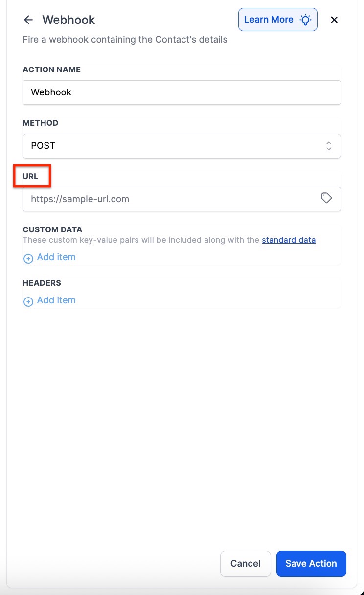
Task: Click the plus icon under Custom Data
Action: click(x=28, y=258)
